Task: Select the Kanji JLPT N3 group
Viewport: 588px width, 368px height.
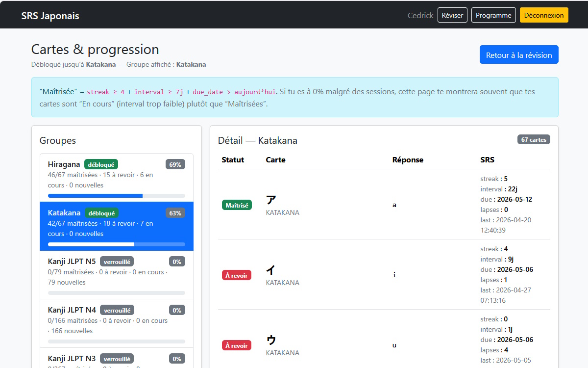Action: point(117,358)
